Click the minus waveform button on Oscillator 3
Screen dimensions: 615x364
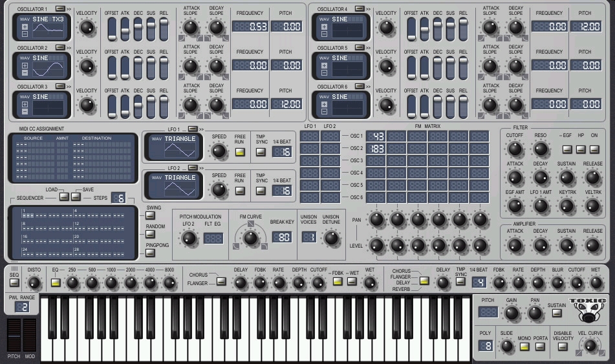coord(25,111)
